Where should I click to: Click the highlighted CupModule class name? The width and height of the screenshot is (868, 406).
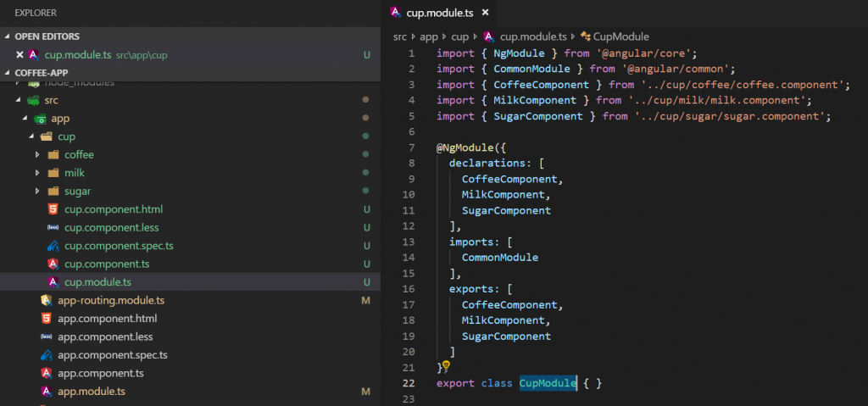point(548,383)
